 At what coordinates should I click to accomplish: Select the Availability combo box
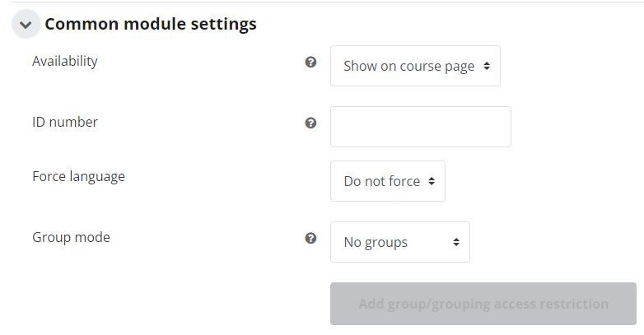(415, 66)
